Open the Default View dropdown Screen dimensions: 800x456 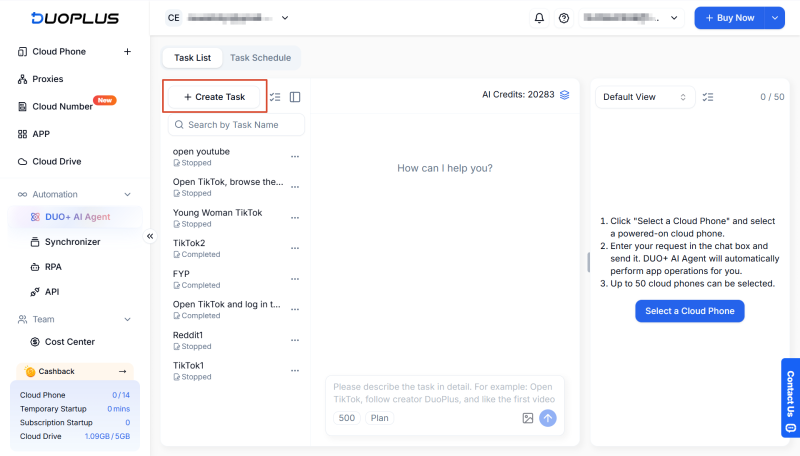coord(645,97)
